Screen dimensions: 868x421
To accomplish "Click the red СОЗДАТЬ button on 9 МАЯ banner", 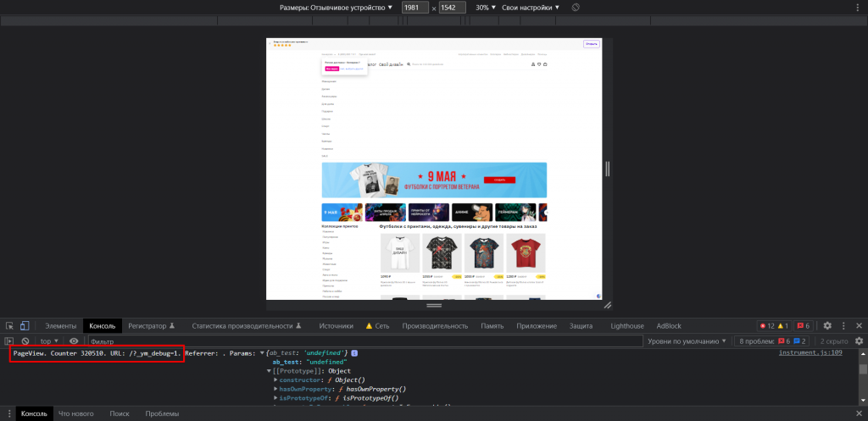I will [x=499, y=180].
